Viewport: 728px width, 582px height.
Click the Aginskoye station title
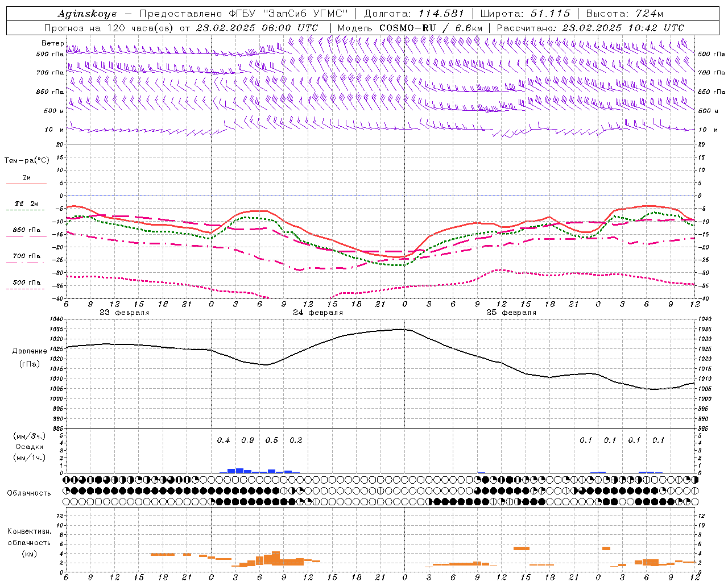(x=88, y=14)
